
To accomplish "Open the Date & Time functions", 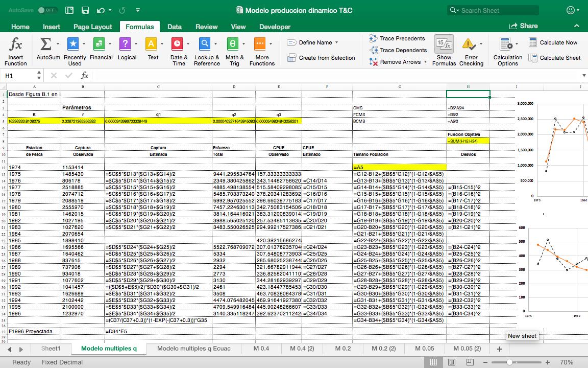I will (177, 44).
